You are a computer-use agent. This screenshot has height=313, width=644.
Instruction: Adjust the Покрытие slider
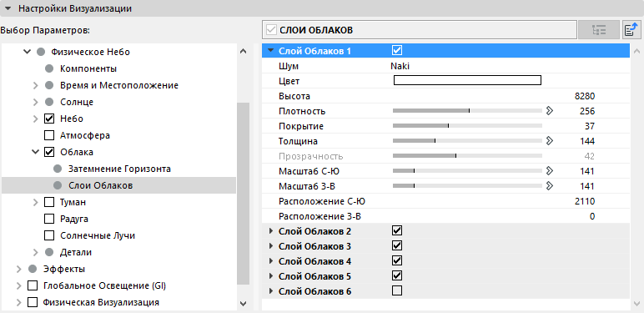[467, 126]
